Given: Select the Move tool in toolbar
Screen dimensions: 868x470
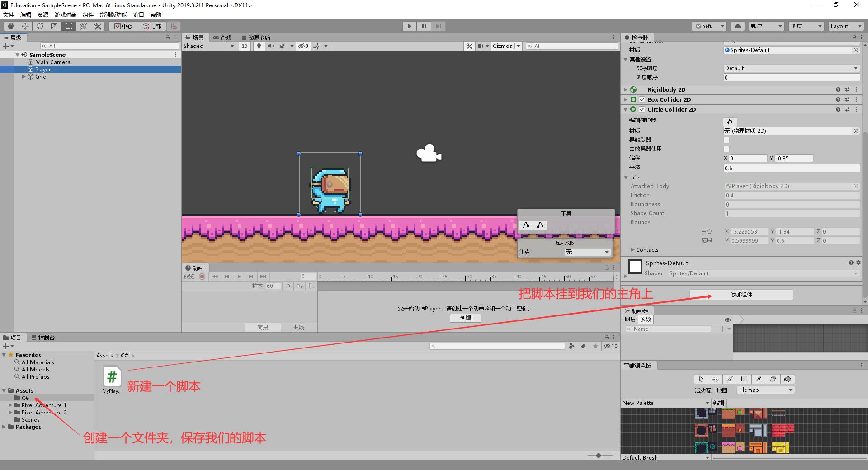Looking at the screenshot, I should coord(25,26).
